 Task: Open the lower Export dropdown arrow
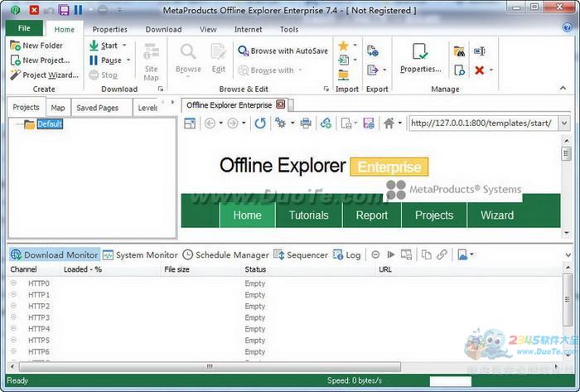point(384,70)
